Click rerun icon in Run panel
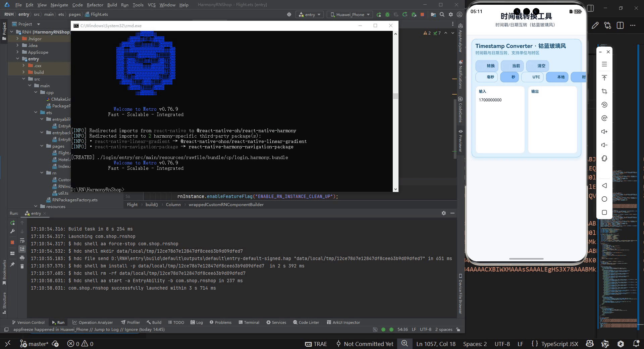644x349 pixels. tap(12, 222)
